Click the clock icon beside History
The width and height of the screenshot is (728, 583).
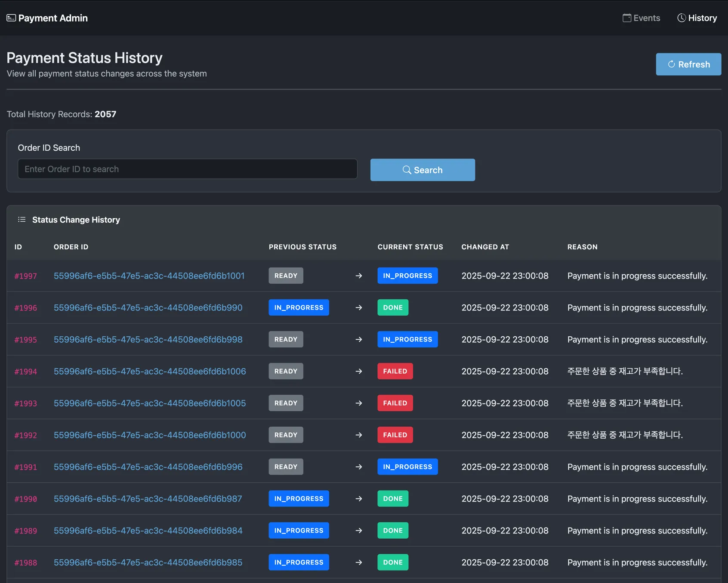(682, 18)
